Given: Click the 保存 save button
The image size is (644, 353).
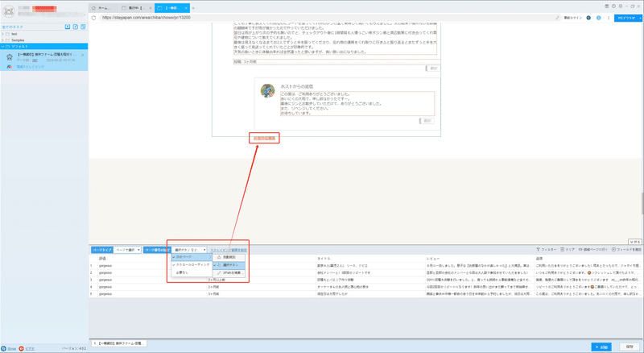Looking at the screenshot, I should click(630, 347).
